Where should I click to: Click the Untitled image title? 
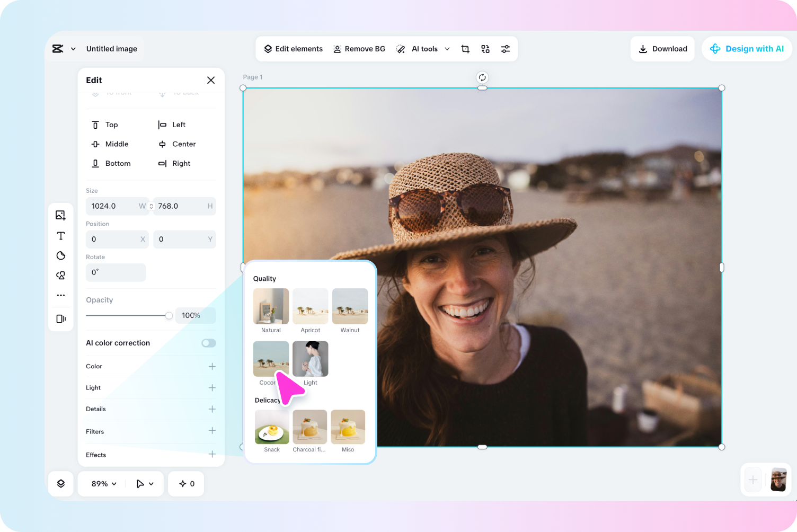112,49
